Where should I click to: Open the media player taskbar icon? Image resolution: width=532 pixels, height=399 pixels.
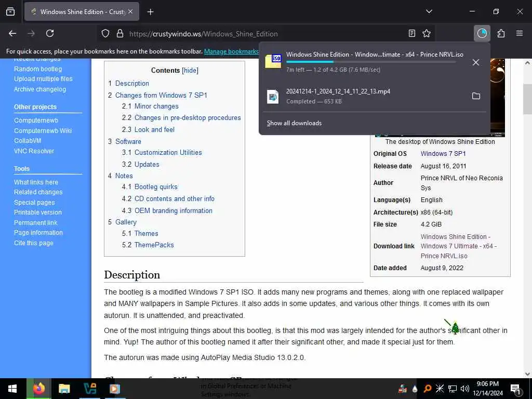tap(115, 389)
